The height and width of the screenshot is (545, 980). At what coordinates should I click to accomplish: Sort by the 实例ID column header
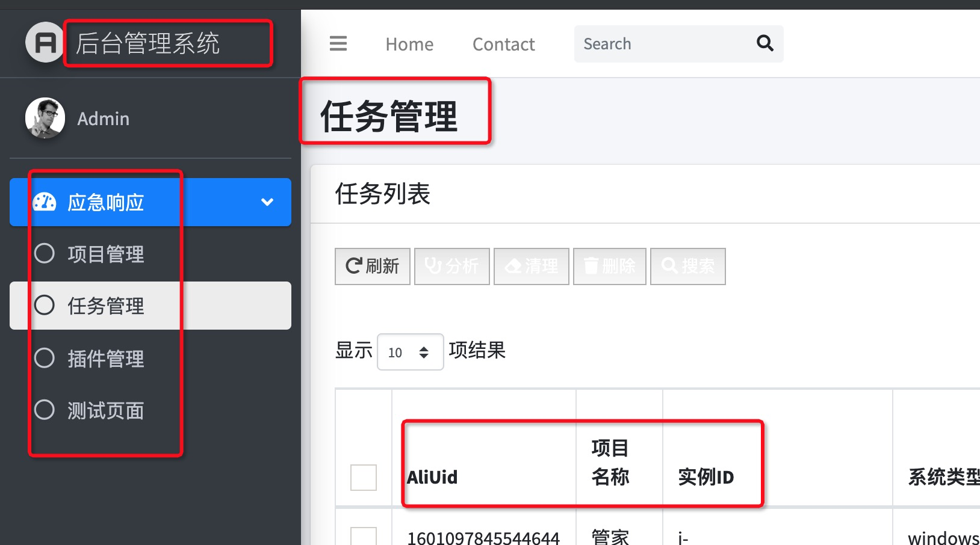pyautogui.click(x=778, y=448)
